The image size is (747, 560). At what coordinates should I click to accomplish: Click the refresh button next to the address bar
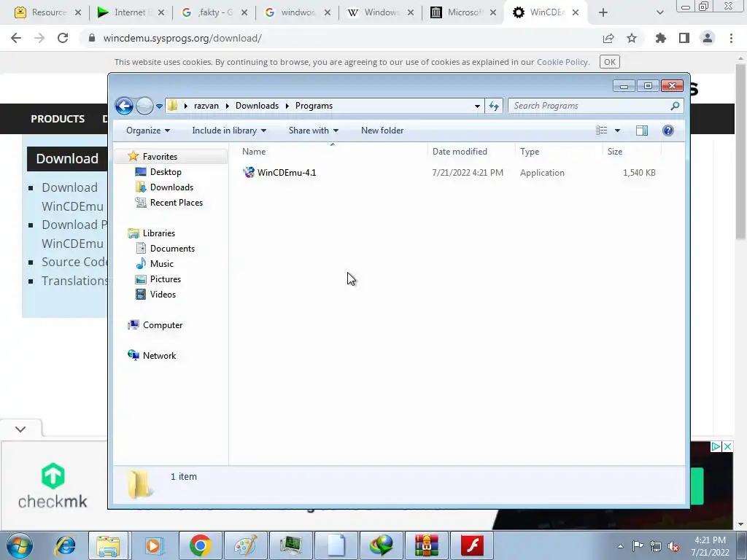pyautogui.click(x=494, y=106)
